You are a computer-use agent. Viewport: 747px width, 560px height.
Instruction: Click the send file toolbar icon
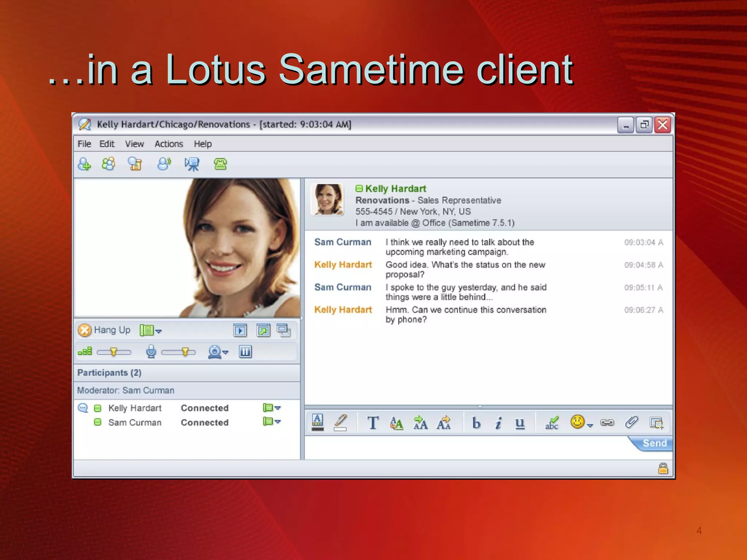135,164
